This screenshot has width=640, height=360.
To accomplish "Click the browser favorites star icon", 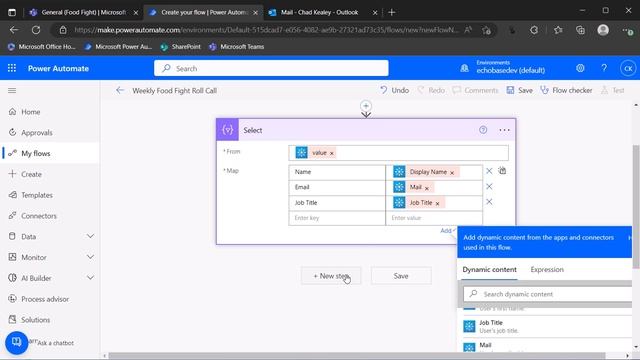I will click(x=558, y=30).
